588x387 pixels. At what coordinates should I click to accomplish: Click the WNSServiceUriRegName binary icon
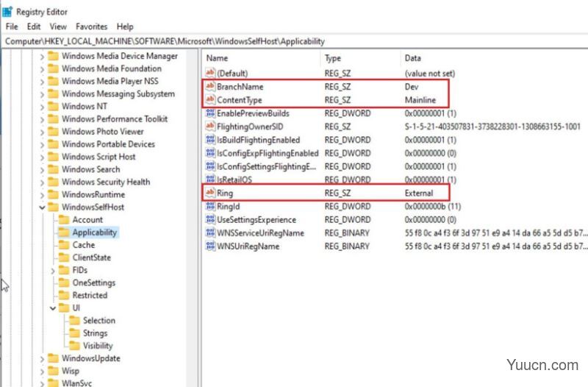210,232
